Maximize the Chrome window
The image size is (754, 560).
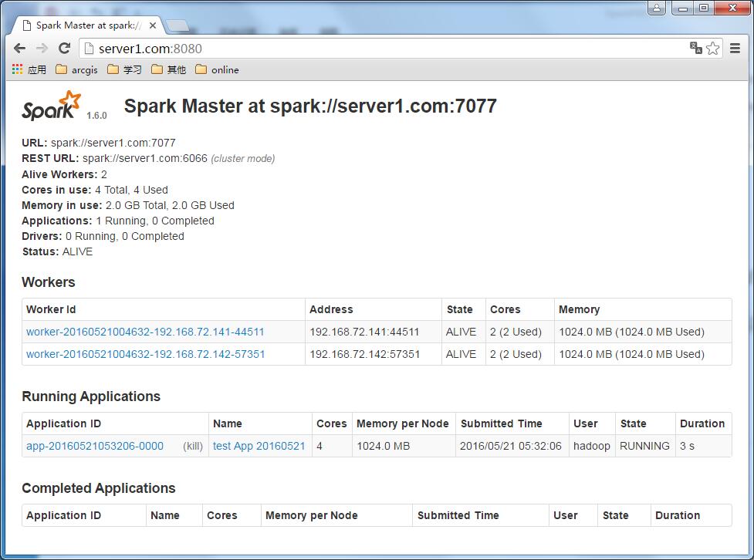[x=704, y=8]
